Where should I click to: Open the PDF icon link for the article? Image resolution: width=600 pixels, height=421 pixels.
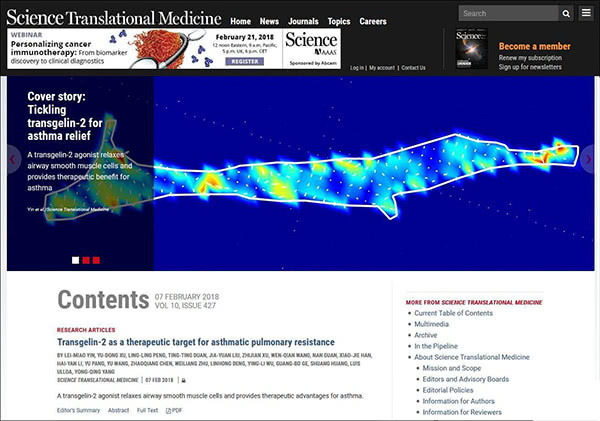click(175, 410)
